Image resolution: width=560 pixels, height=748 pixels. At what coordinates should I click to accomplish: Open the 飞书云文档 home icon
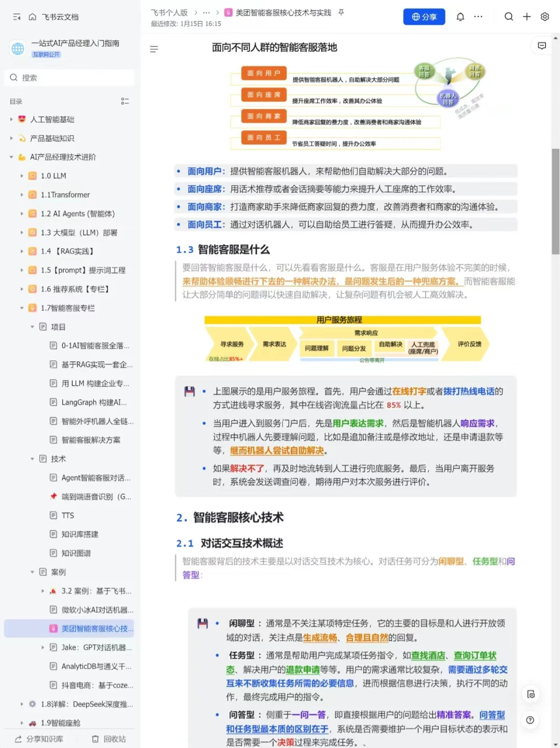point(33,17)
